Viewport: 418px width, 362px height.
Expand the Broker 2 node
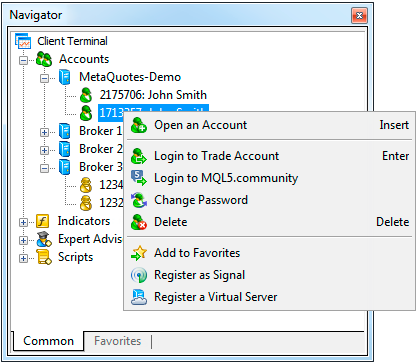[x=44, y=150]
